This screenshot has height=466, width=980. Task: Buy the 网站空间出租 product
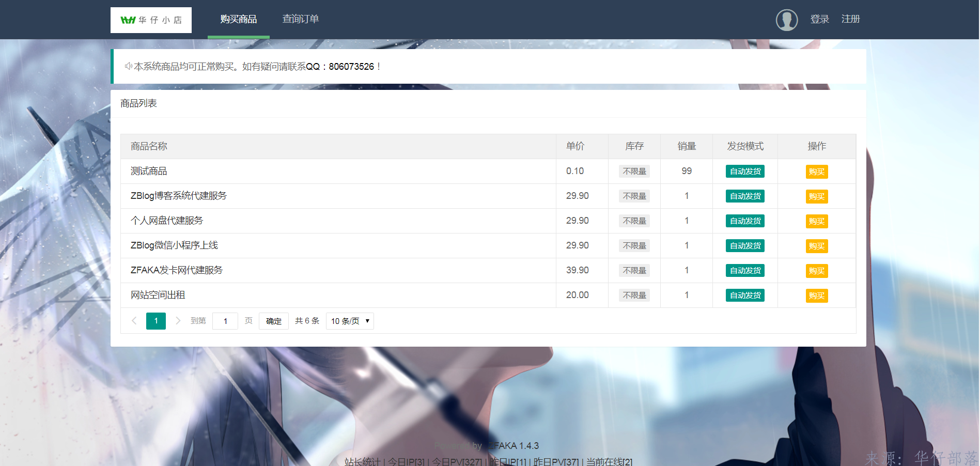click(x=817, y=296)
